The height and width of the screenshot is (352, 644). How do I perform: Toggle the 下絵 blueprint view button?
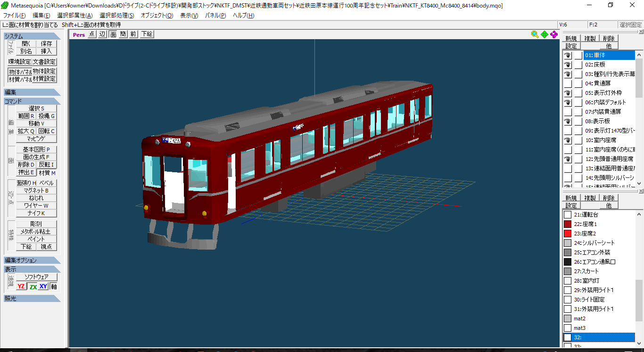pyautogui.click(x=147, y=34)
